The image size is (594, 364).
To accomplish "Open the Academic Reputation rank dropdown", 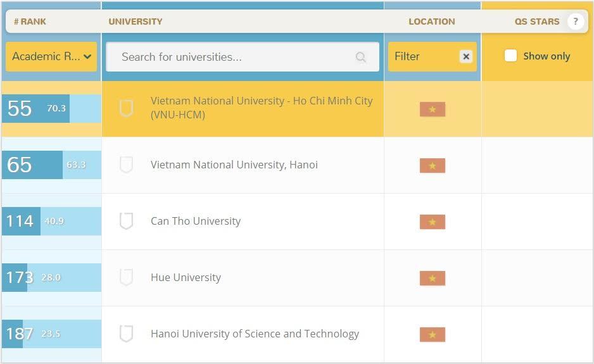I will pyautogui.click(x=51, y=56).
